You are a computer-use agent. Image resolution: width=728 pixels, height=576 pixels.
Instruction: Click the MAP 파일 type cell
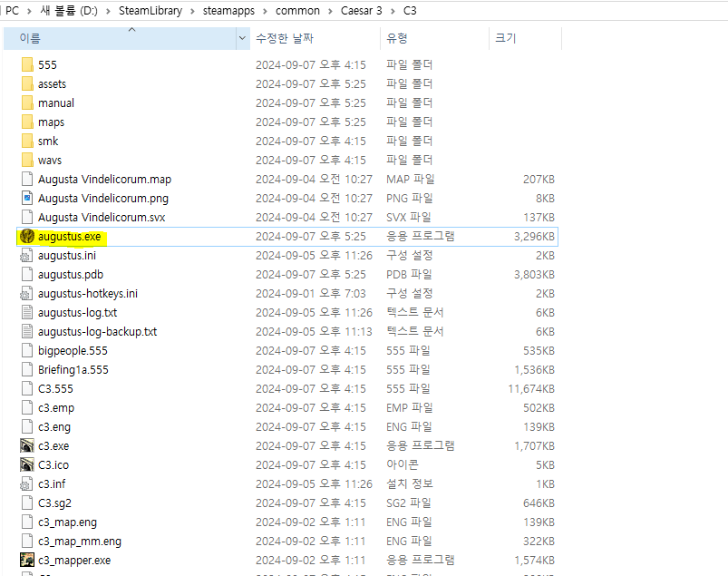tap(411, 179)
